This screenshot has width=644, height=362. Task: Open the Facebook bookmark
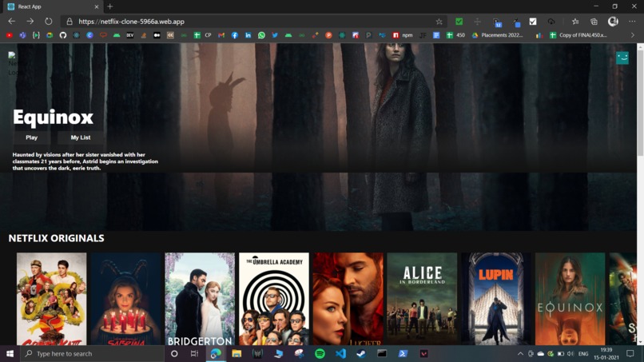coord(235,35)
